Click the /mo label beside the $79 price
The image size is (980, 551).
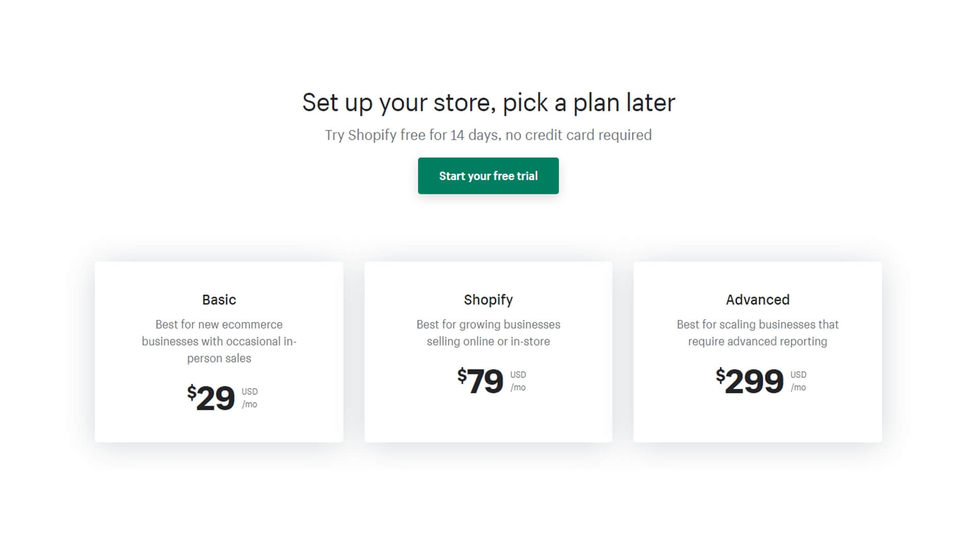point(518,388)
